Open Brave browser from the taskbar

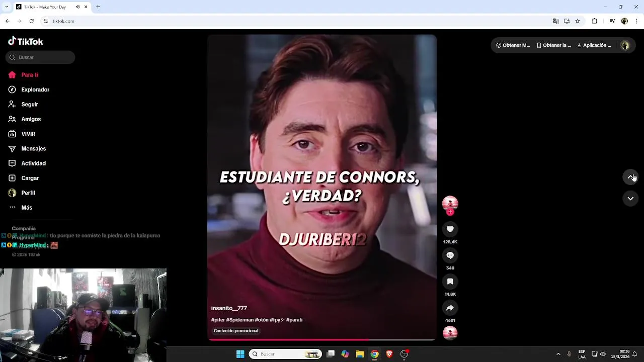[389, 354]
